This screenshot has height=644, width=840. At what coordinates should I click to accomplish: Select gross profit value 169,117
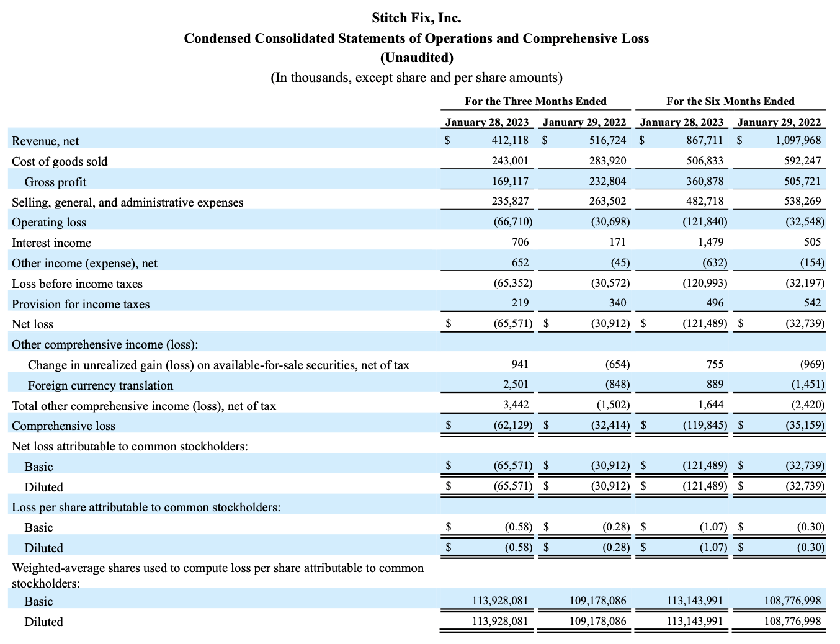click(x=510, y=181)
